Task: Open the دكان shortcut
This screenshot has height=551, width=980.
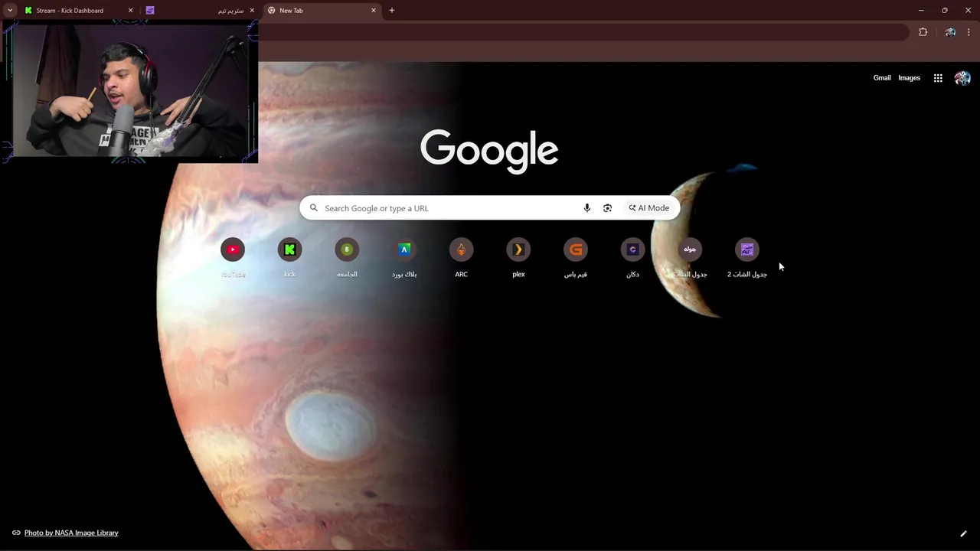Action: point(632,258)
